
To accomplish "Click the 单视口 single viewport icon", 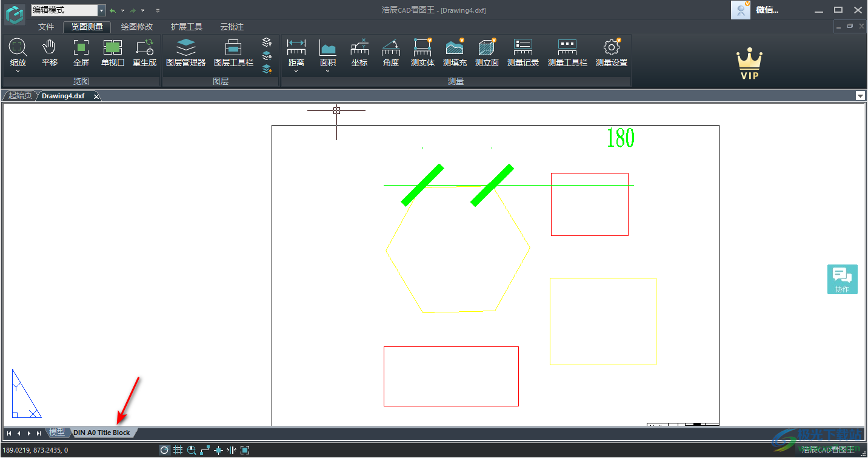I will pyautogui.click(x=113, y=53).
